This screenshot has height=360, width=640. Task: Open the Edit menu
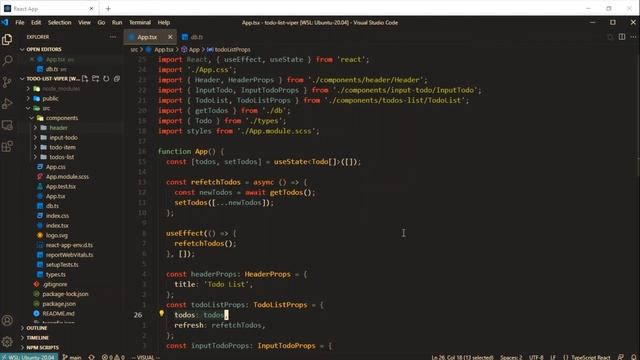[x=36, y=22]
